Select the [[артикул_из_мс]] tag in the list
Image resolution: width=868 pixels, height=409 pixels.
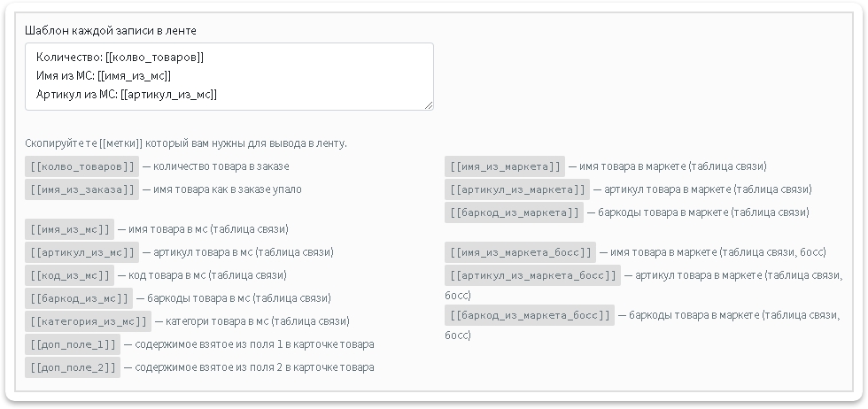point(81,252)
